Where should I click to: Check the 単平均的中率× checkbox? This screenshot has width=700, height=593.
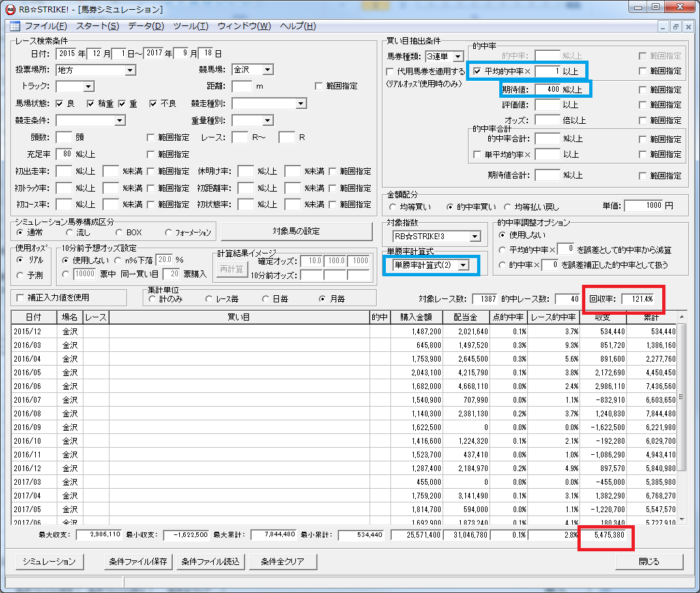477,154
